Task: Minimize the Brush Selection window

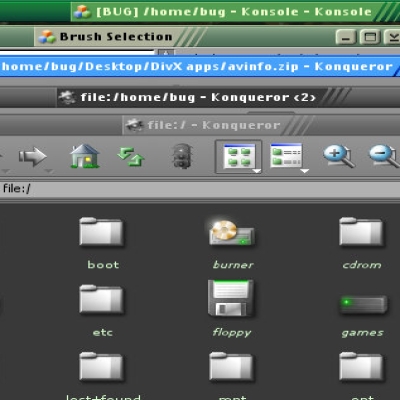Action: (346, 37)
